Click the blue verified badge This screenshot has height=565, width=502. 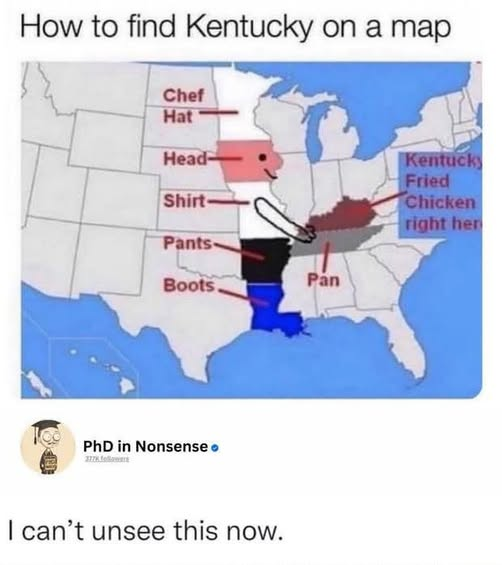tap(215, 448)
